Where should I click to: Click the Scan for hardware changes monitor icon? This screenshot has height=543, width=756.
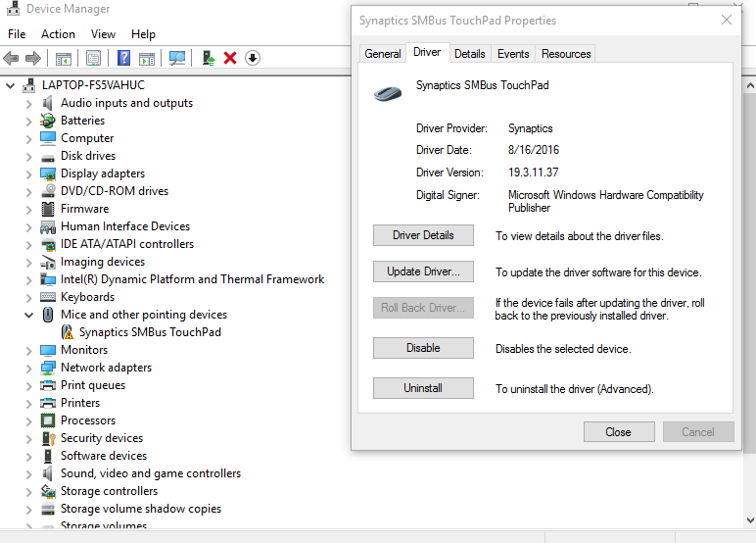coord(177,59)
